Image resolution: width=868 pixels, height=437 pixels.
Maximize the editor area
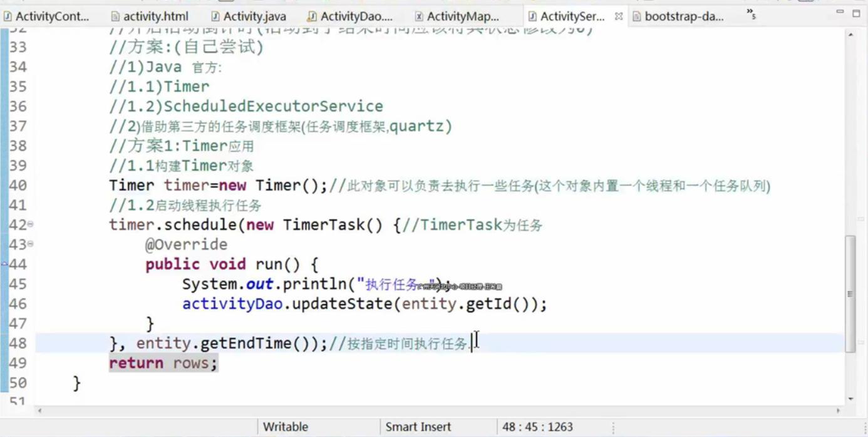[856, 13]
